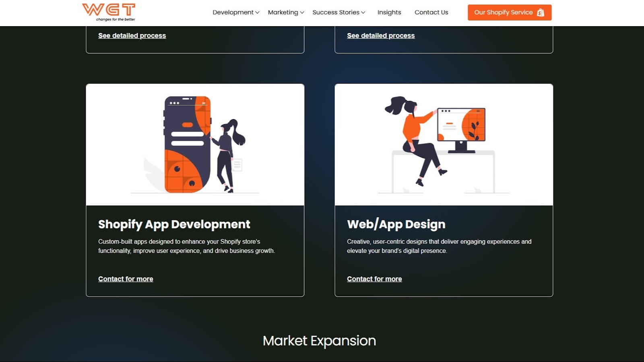Click the Market Expansion section title
The width and height of the screenshot is (644, 362).
pos(319,341)
